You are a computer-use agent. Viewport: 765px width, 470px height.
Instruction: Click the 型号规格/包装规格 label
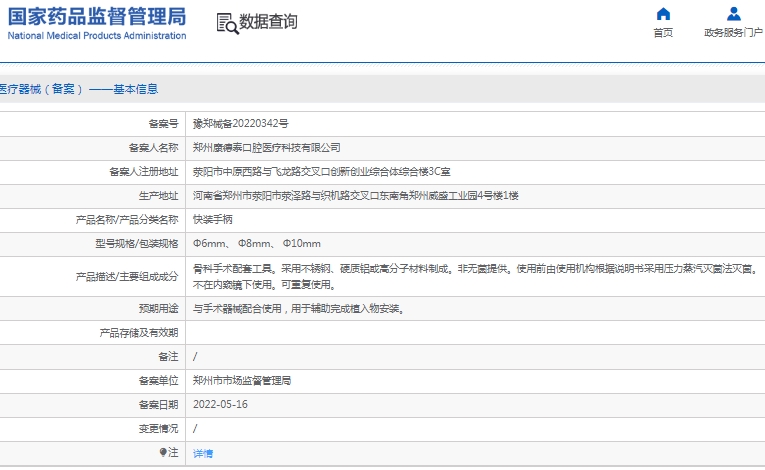(x=137, y=244)
